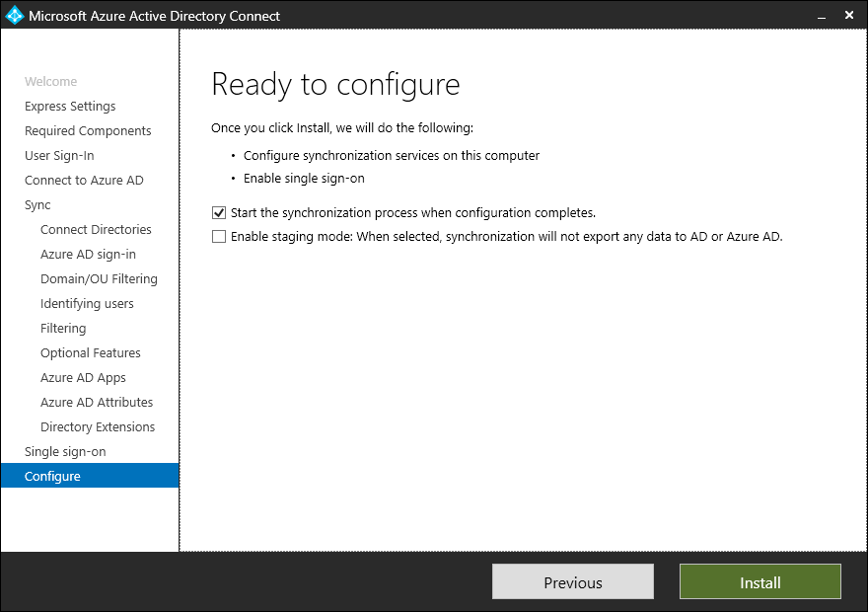Go to Azure AD Attributes sub-step
This screenshot has height=612, width=868.
[97, 403]
